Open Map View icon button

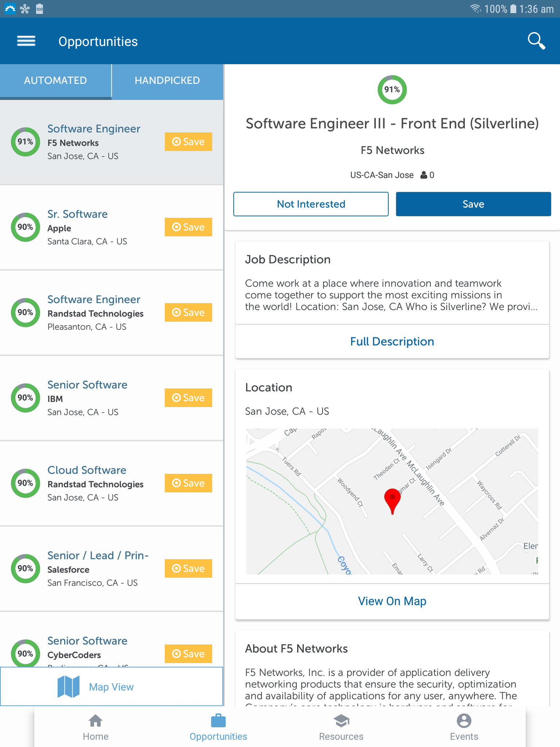point(112,686)
